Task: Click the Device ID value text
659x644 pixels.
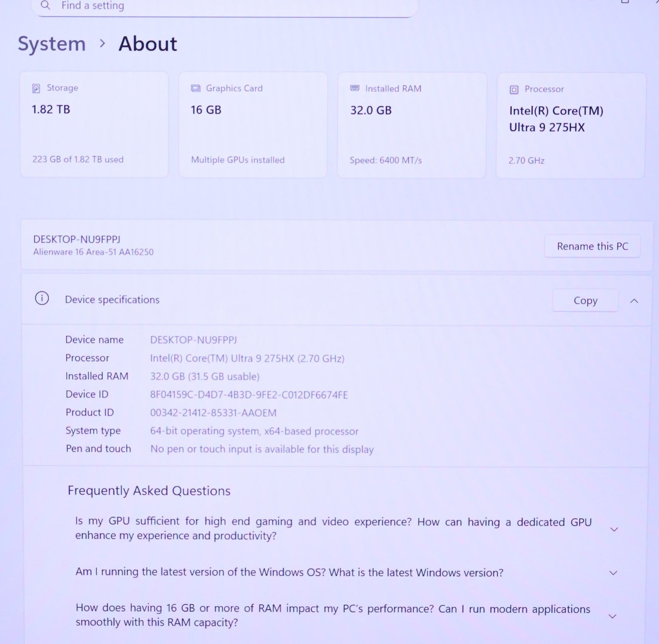Action: click(249, 395)
